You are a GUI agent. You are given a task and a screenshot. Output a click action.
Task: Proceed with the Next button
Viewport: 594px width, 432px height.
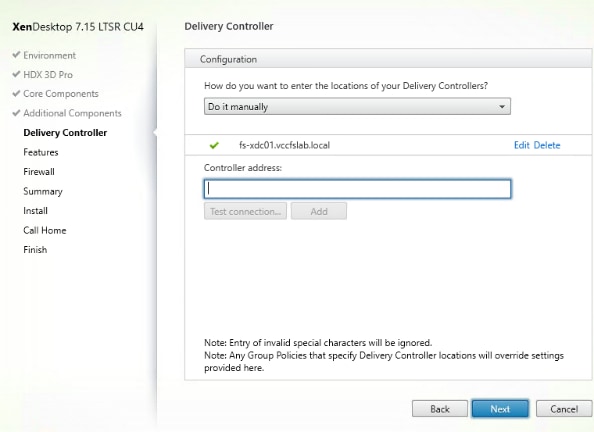[x=500, y=409]
